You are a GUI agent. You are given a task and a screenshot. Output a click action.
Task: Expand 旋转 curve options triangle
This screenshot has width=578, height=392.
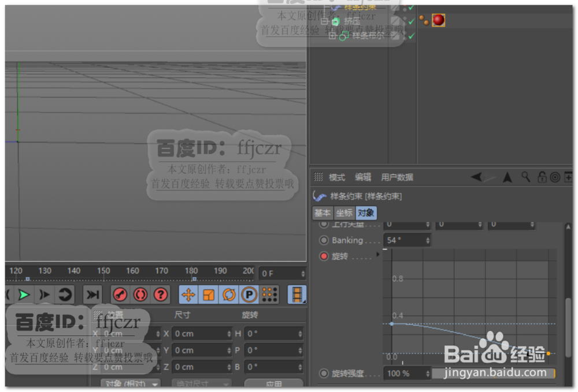(377, 255)
